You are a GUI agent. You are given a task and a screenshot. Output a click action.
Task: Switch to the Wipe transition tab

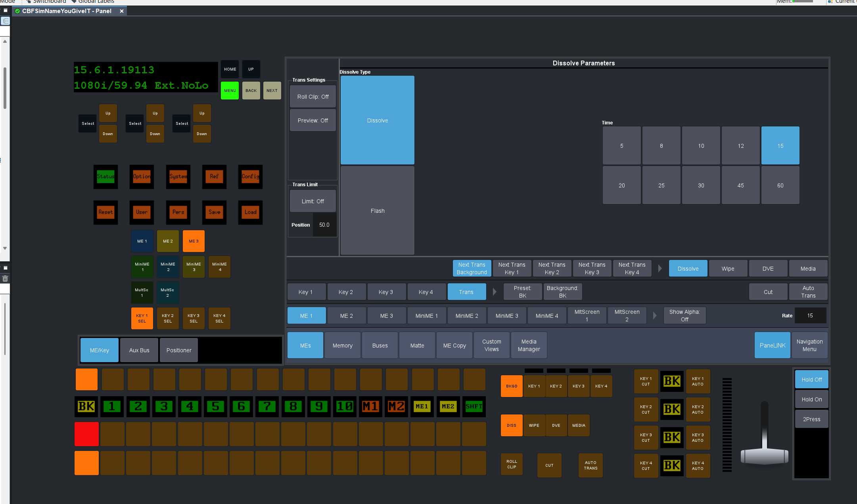point(728,269)
